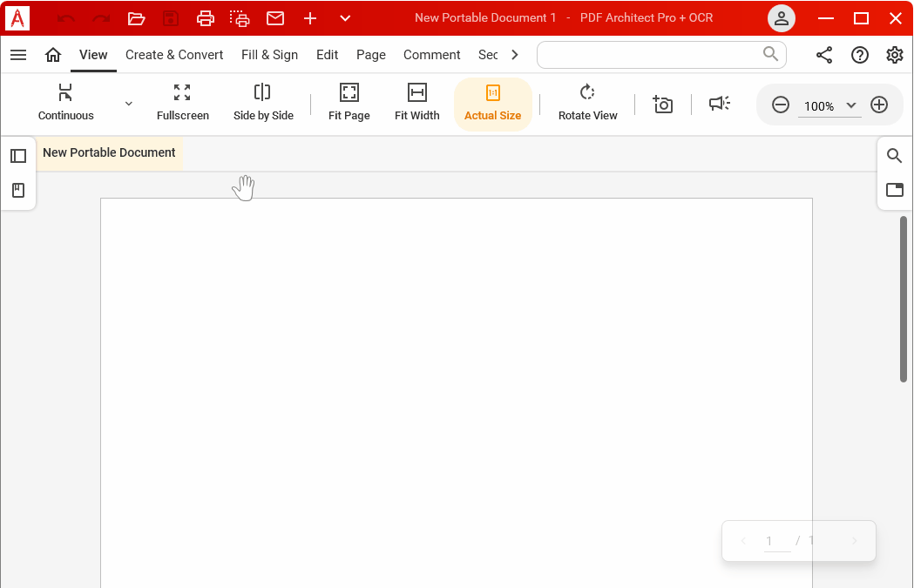This screenshot has width=914, height=588.
Task: Open the right sidebar window panel icon
Action: coord(895,189)
